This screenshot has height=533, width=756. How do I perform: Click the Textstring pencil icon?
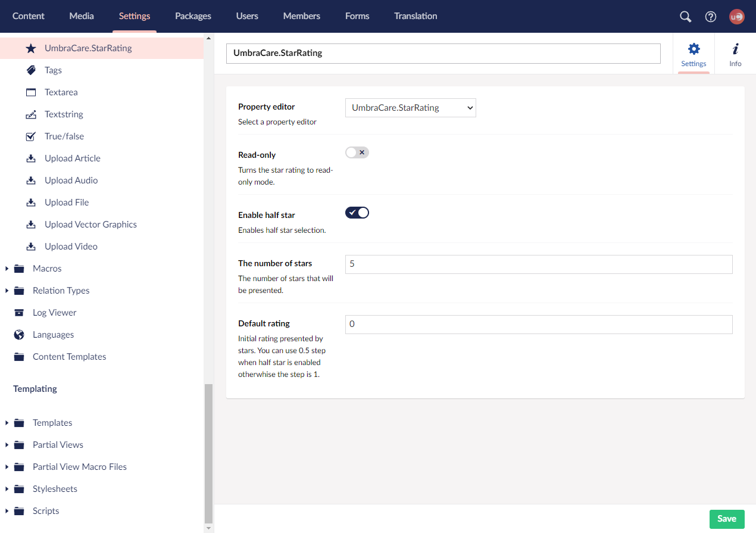pos(31,114)
